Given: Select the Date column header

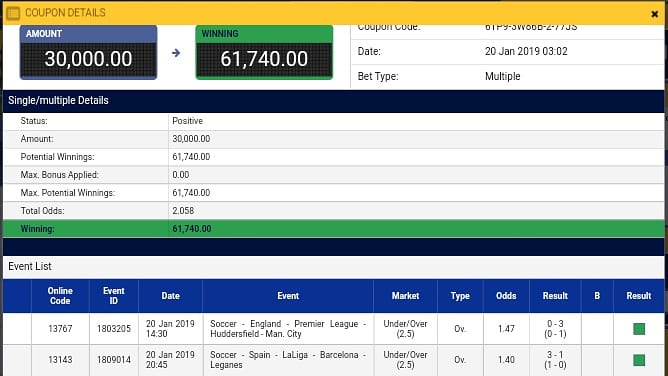Looking at the screenshot, I should [170, 296].
